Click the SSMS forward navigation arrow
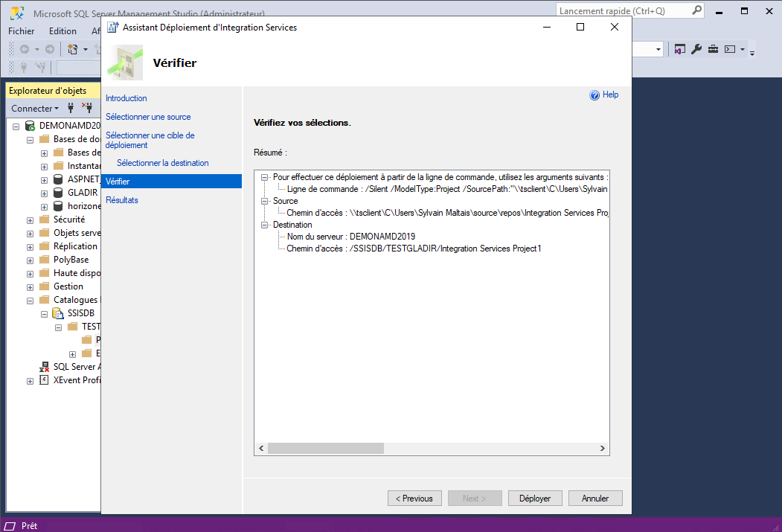 point(49,49)
